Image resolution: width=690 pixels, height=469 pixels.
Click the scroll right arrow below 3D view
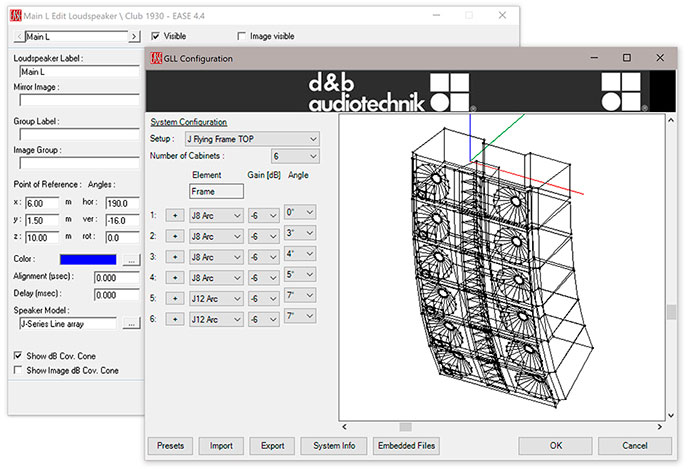(659, 427)
